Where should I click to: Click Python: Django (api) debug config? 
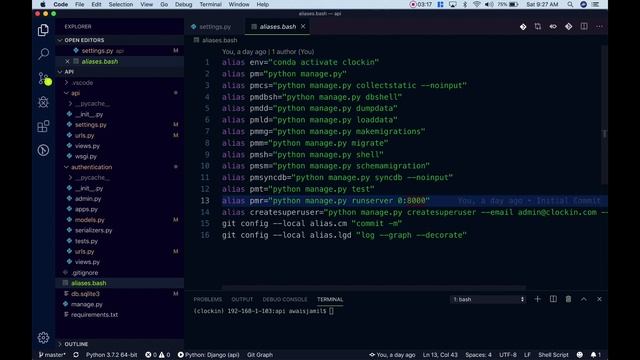[x=209, y=355]
